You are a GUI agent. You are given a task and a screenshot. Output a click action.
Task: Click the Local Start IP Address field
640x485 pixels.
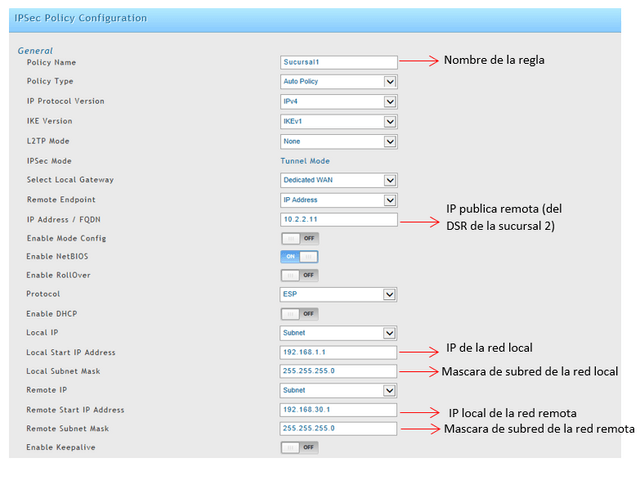point(338,352)
